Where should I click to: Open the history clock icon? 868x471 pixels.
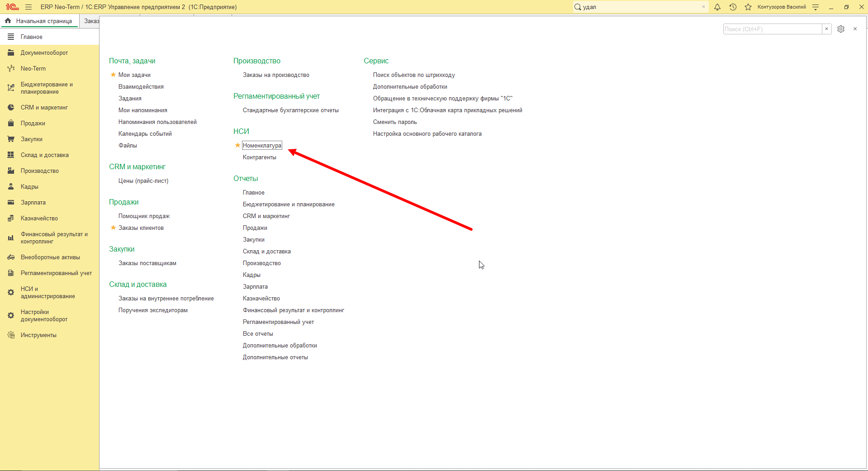pyautogui.click(x=733, y=7)
